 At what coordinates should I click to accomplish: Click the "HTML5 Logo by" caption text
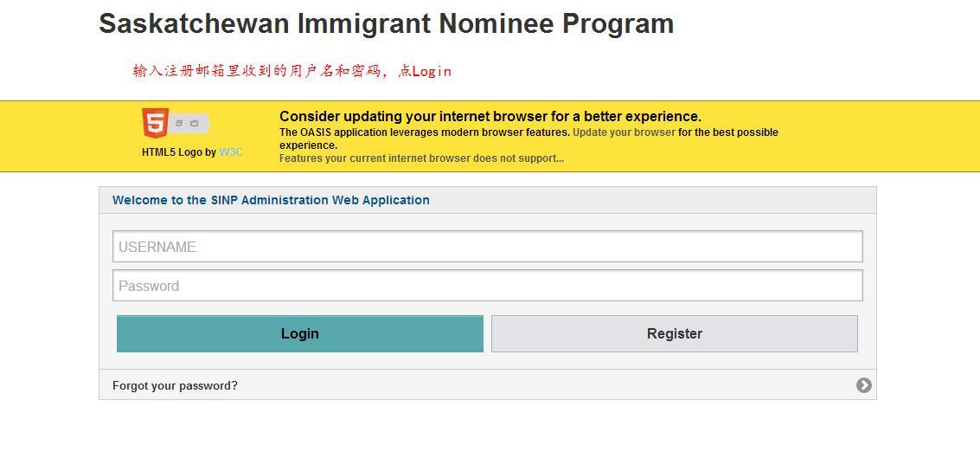coord(179,152)
